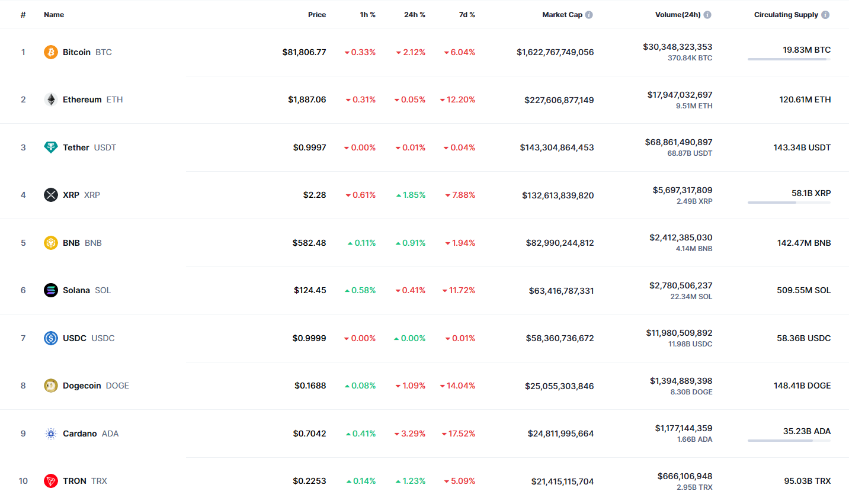This screenshot has height=504, width=849.
Task: Click Bitcoin's 24h volume $30,348,323,353
Action: pyautogui.click(x=678, y=47)
